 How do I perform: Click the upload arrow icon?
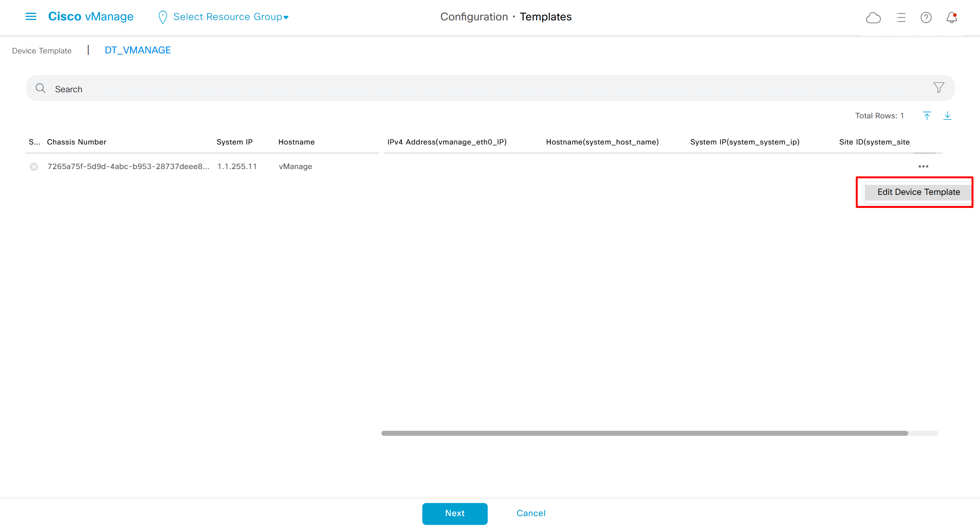[x=927, y=116]
